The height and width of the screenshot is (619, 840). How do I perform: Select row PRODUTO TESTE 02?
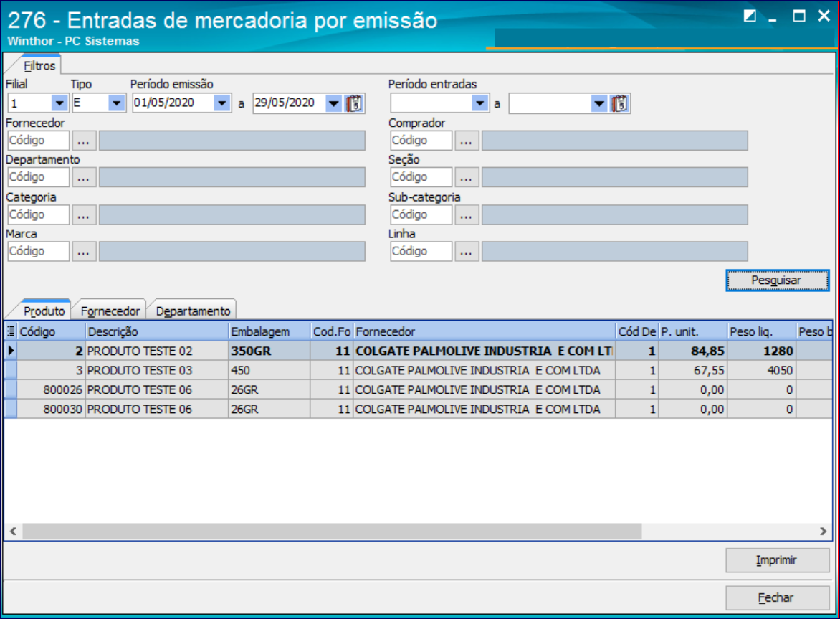click(x=418, y=351)
